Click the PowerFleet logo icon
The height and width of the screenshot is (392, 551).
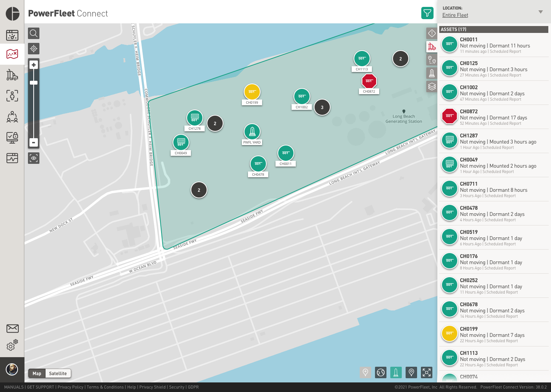(x=13, y=13)
